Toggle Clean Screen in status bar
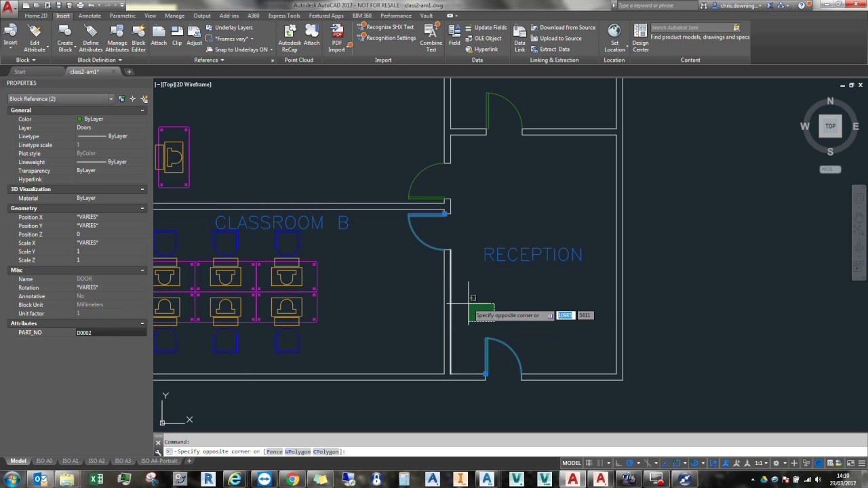The width and height of the screenshot is (868, 488). pos(850,463)
